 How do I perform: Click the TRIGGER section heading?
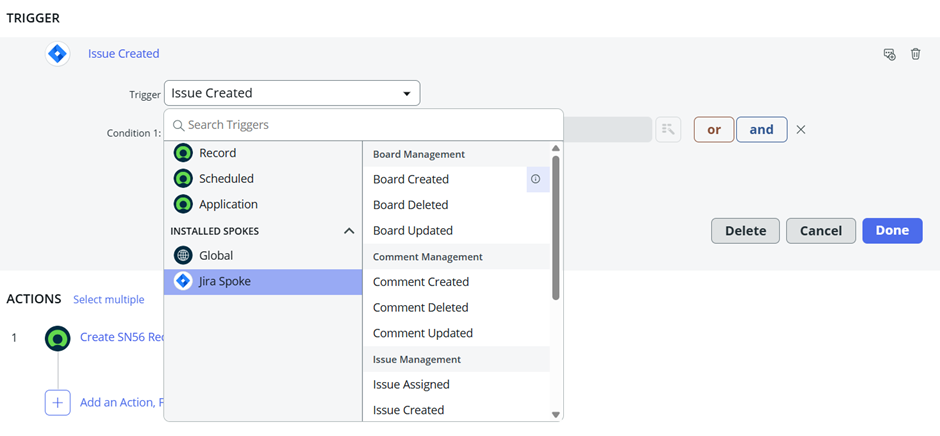(33, 18)
